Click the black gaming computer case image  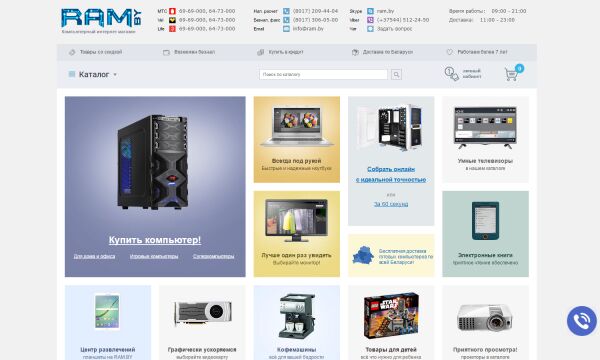(x=153, y=162)
